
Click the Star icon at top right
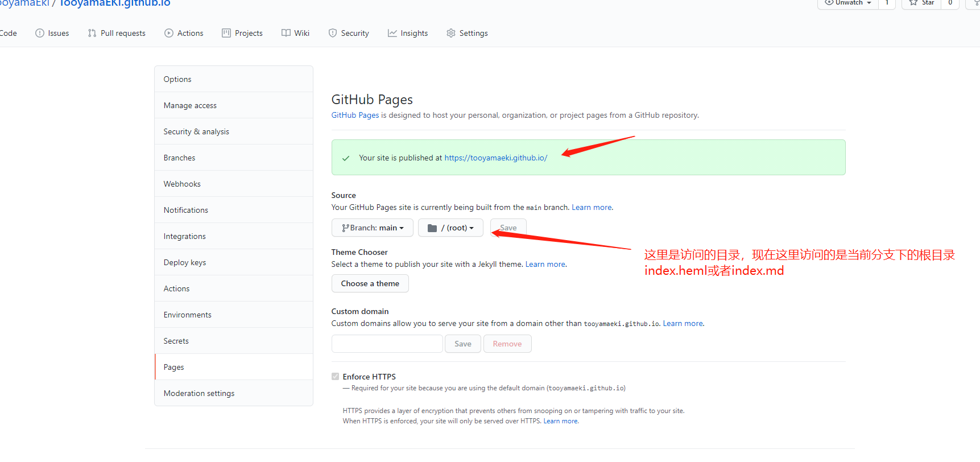point(913,2)
